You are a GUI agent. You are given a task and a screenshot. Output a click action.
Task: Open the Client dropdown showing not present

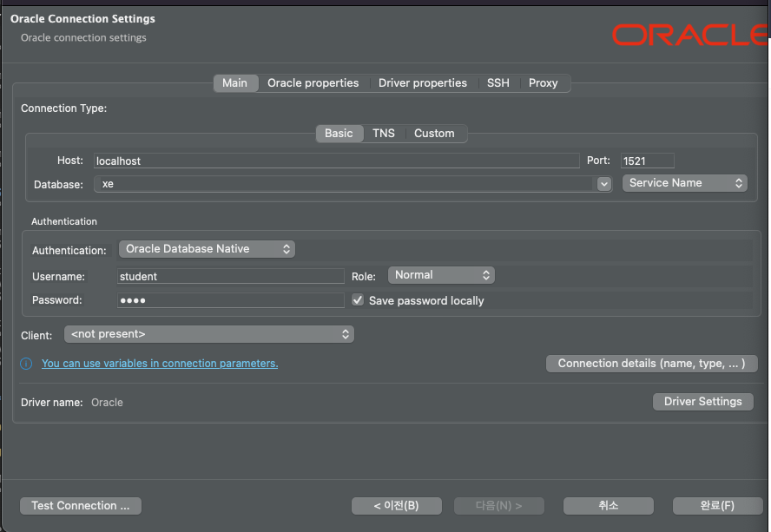(x=209, y=334)
